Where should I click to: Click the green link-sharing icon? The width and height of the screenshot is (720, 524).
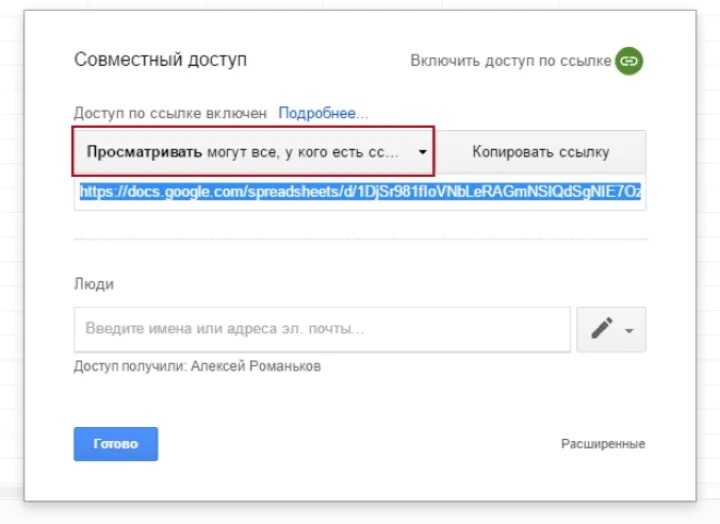tap(629, 61)
